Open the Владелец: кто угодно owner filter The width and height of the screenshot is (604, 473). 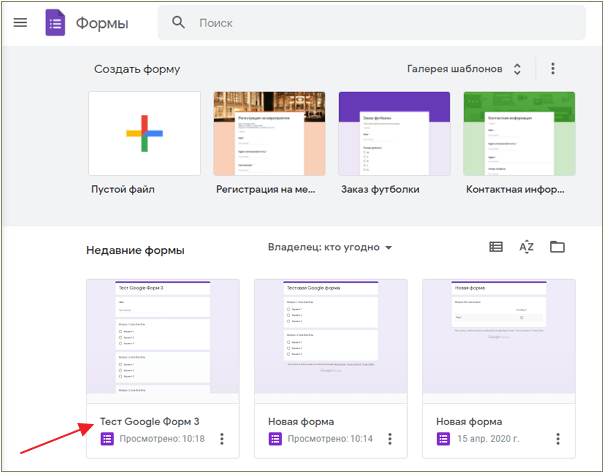(330, 247)
